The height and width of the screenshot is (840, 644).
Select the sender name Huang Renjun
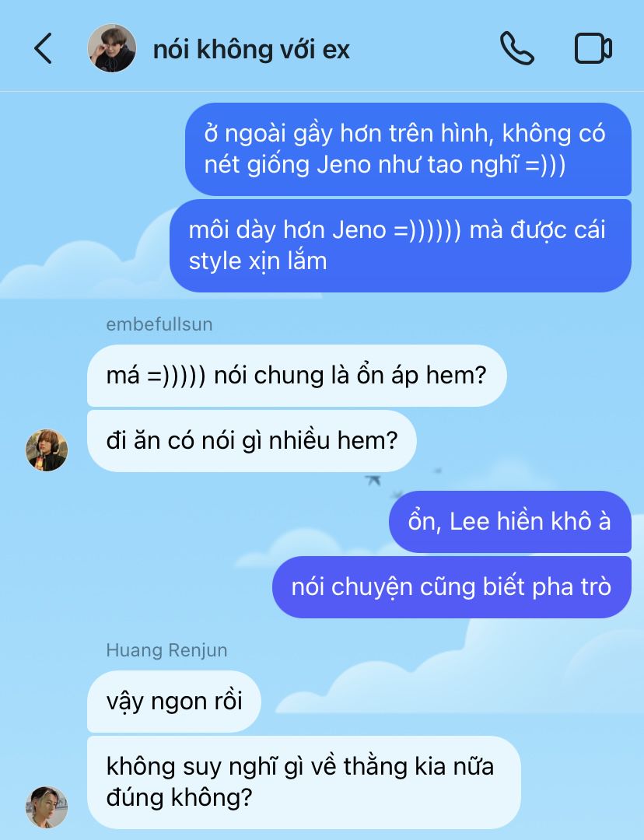pos(166,649)
